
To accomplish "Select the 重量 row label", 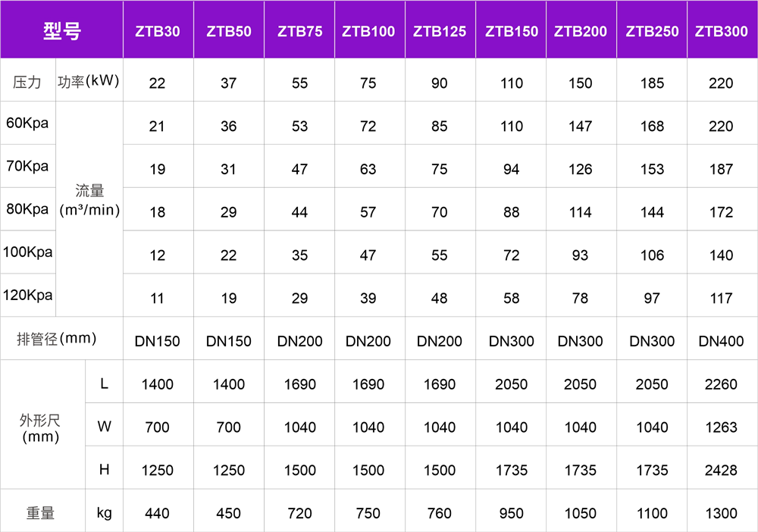I will 40,513.
